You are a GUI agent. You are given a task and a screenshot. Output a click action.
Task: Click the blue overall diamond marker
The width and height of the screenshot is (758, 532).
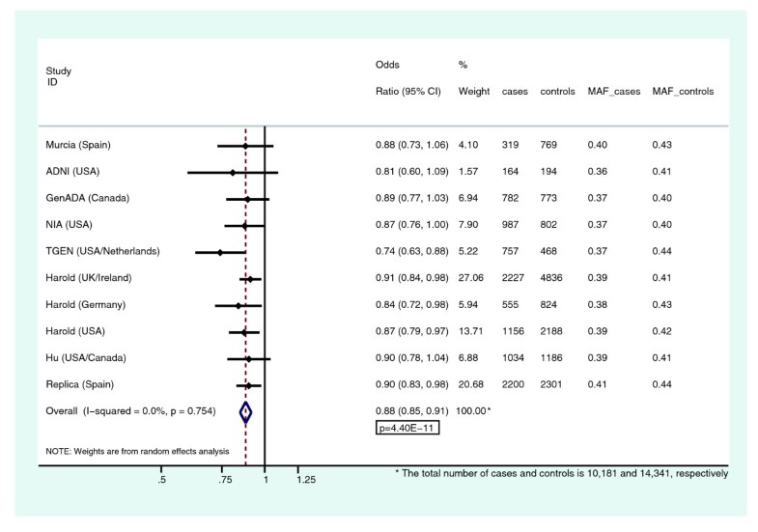pos(245,412)
